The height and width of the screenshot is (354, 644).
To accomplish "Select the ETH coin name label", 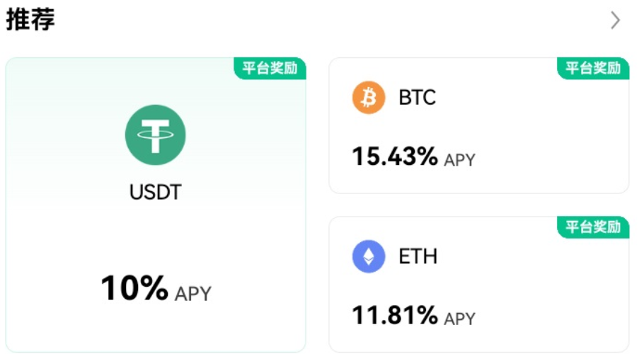I will 418,256.
